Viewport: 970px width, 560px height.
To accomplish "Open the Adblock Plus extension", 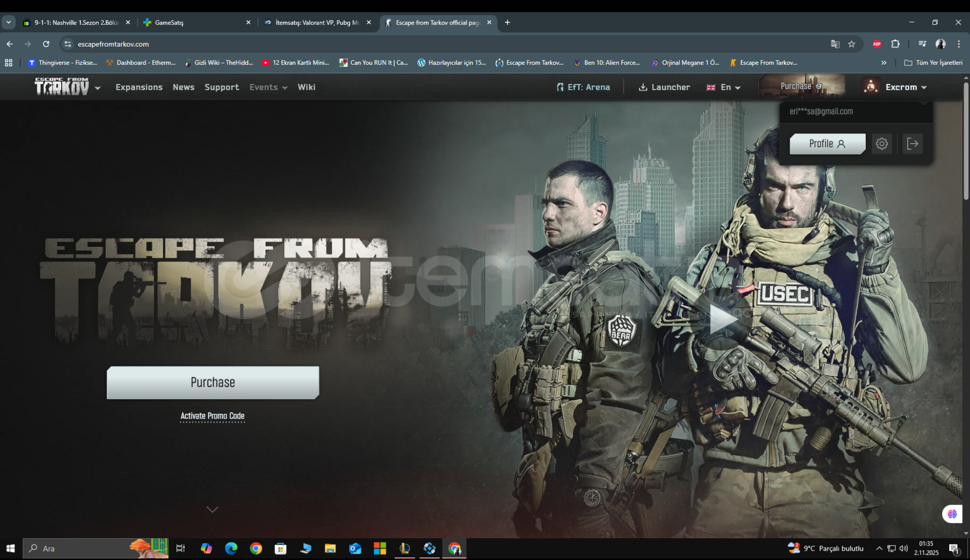I will 877,44.
